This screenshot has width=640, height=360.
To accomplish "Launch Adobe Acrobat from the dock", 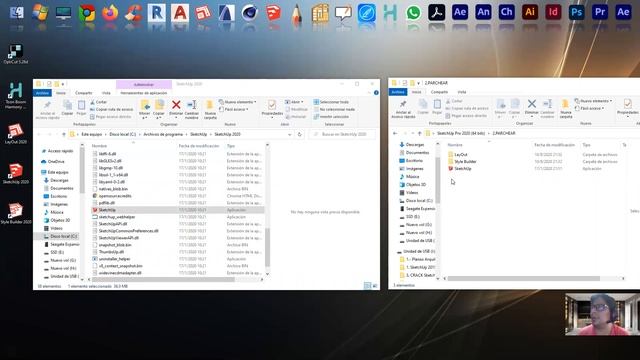I will [436, 13].
